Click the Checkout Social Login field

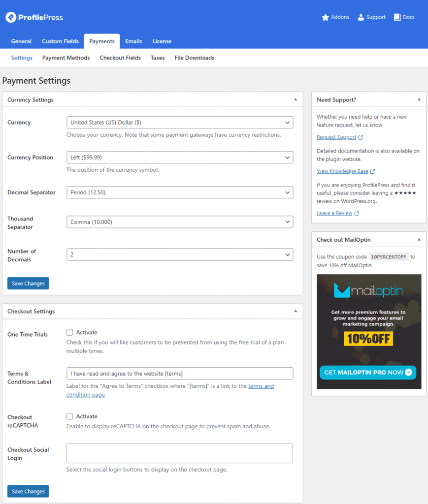tap(180, 453)
